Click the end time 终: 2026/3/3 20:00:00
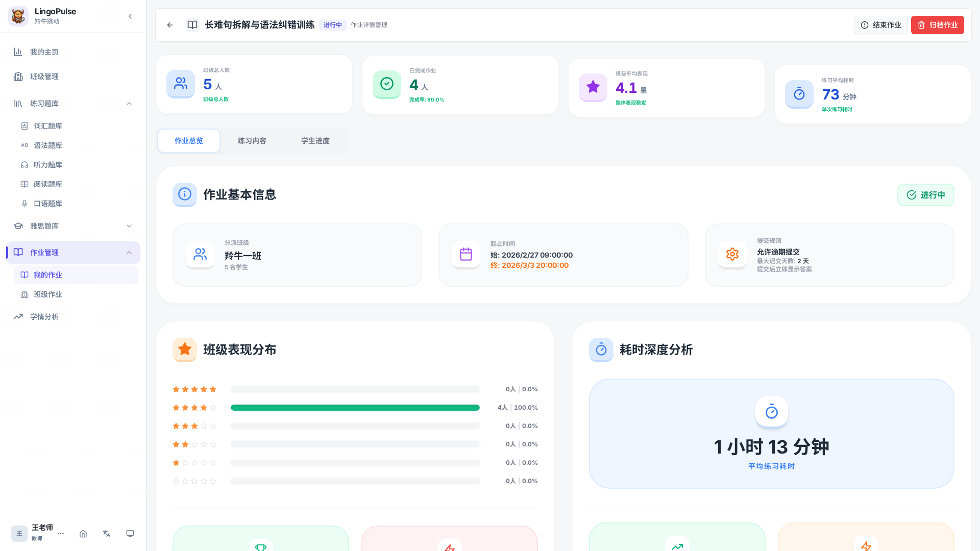 (x=529, y=265)
